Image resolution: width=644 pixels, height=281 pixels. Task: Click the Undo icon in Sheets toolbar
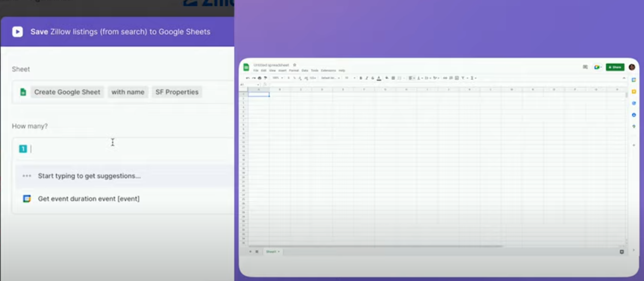click(248, 78)
